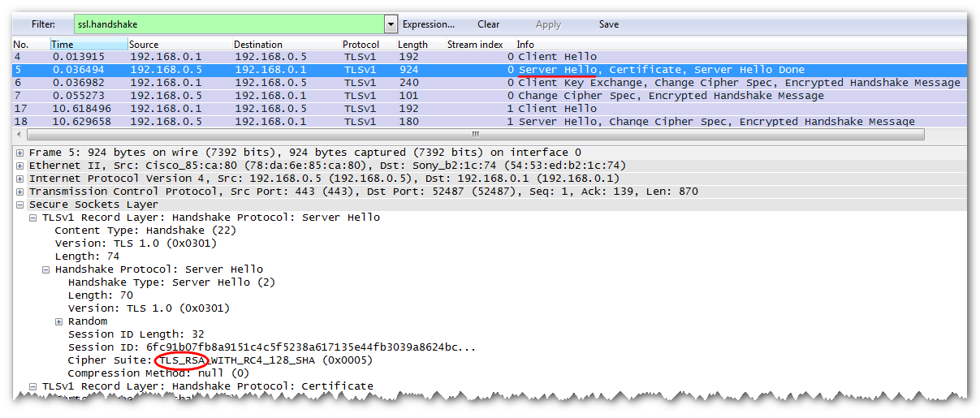This screenshot has height=418, width=980.
Task: Collapse TLSv1 Record Layer Certificate node
Action: [x=33, y=386]
